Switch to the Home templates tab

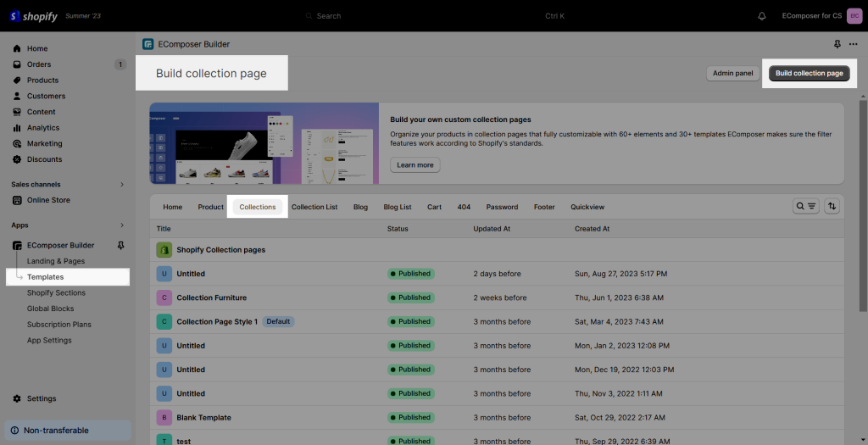coord(173,207)
